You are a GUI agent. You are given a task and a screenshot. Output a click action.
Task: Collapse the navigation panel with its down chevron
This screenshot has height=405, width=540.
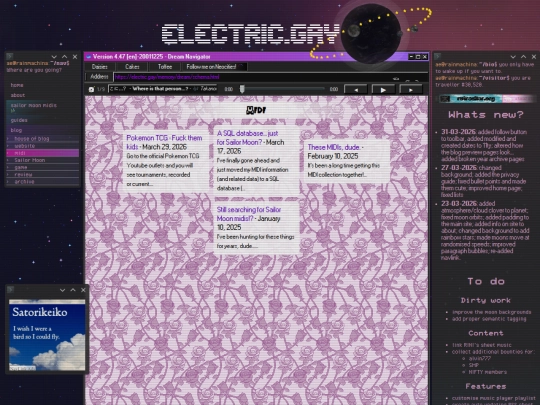click(x=54, y=56)
